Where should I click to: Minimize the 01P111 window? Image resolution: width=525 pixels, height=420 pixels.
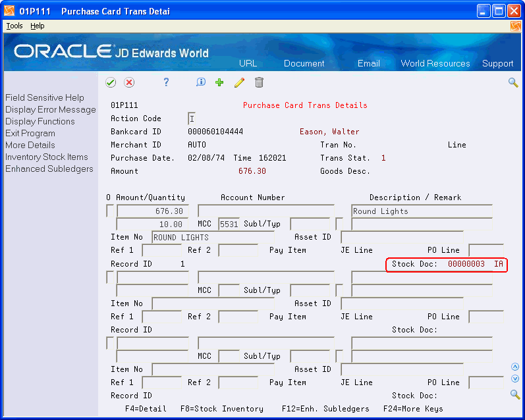(x=483, y=11)
